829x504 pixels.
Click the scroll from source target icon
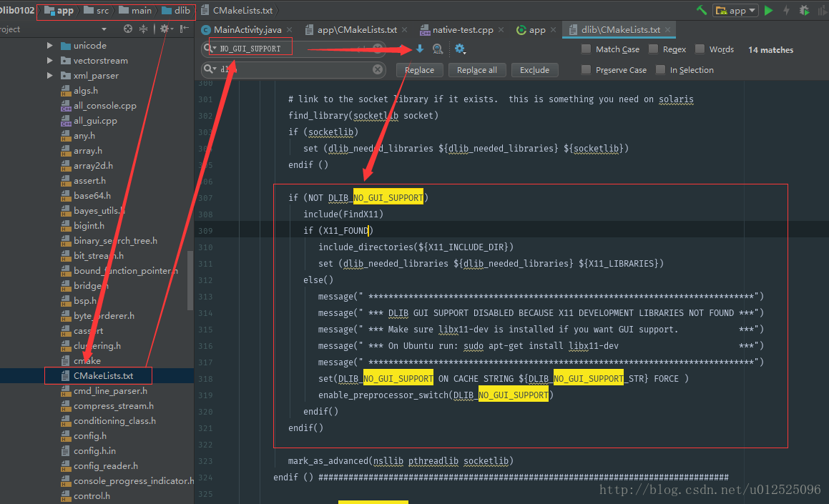[x=128, y=29]
